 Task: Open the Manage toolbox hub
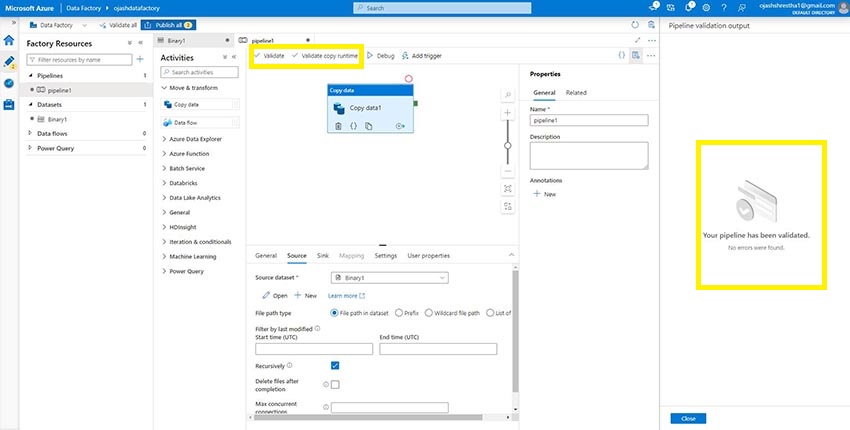[9, 105]
